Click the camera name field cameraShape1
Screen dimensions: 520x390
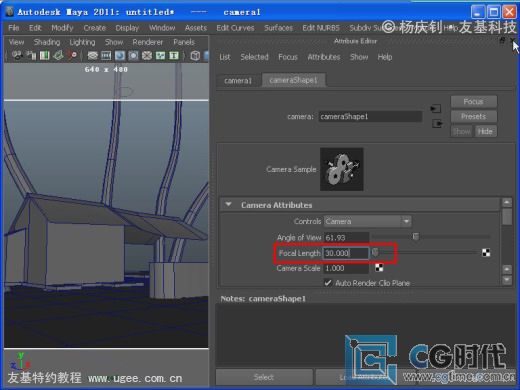(370, 116)
